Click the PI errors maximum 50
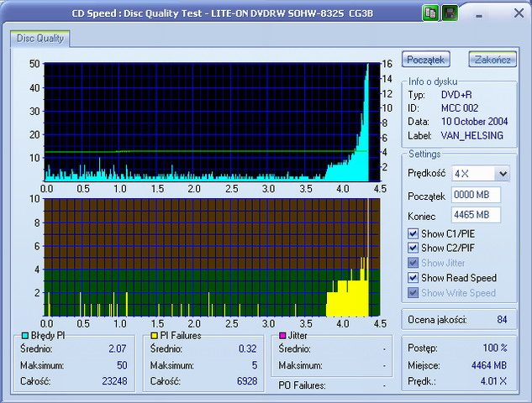532x403 pixels. tap(122, 365)
